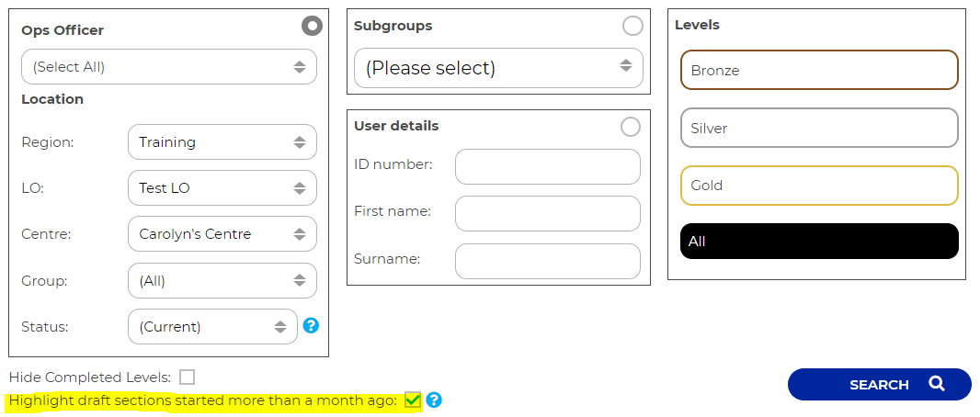Open the Centre dropdown
The height and width of the screenshot is (417, 980).
tap(222, 234)
